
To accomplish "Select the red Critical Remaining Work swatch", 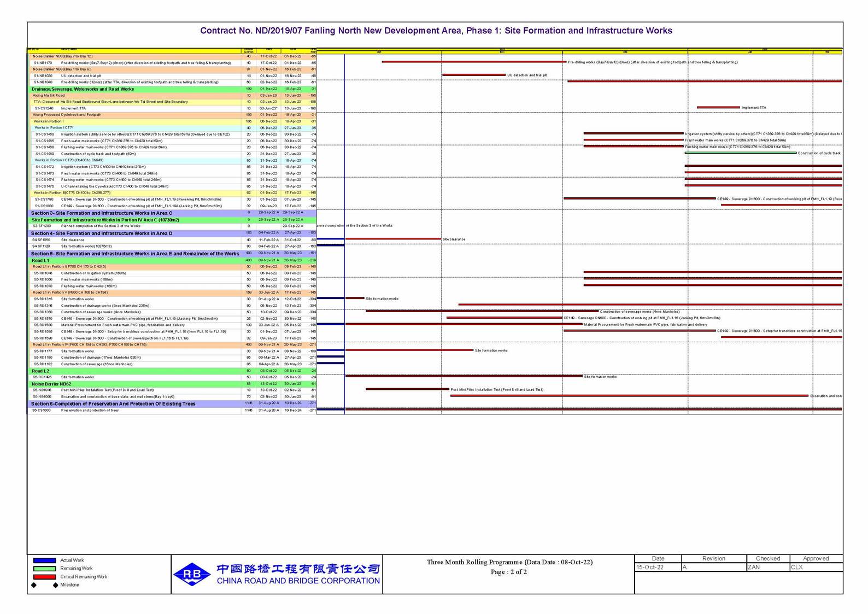I will coord(44,577).
